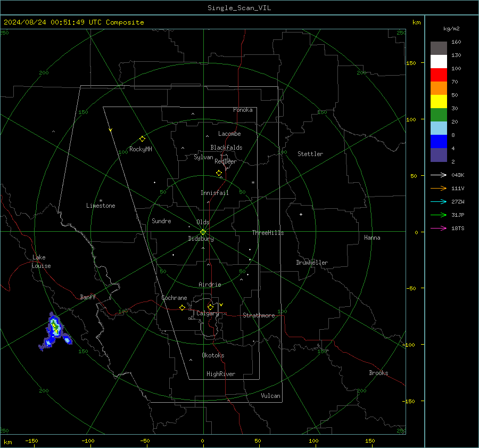
Task: Click the yellow V marker east of Calgary
Action: [x=221, y=305]
